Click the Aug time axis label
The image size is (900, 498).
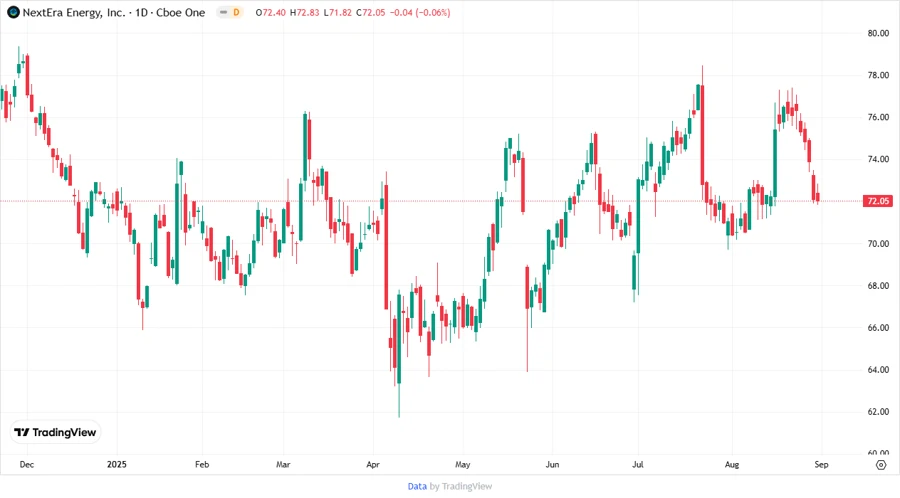[x=732, y=464]
